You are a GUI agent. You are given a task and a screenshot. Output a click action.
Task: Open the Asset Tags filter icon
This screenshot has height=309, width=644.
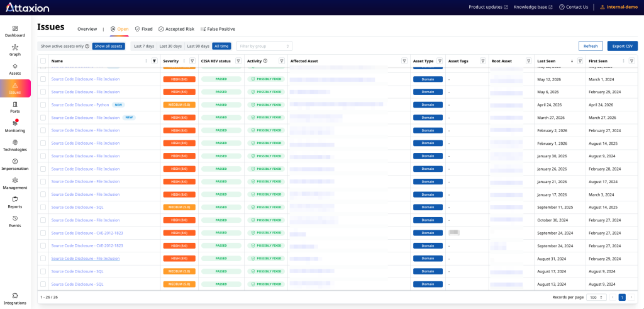click(x=482, y=61)
